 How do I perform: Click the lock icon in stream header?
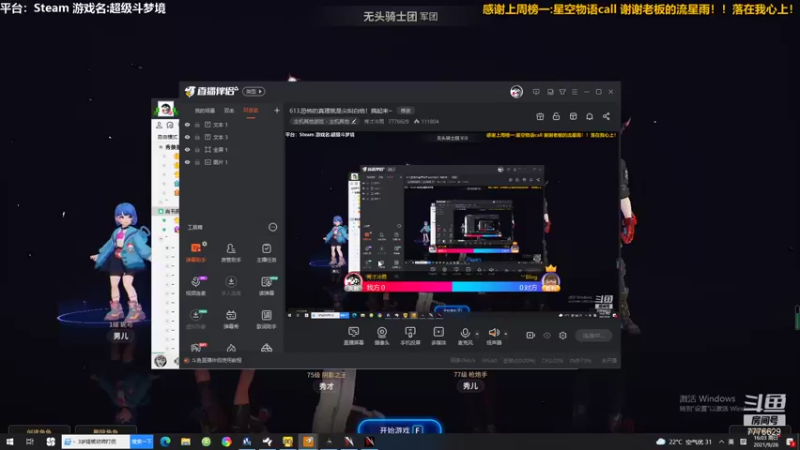[x=556, y=116]
